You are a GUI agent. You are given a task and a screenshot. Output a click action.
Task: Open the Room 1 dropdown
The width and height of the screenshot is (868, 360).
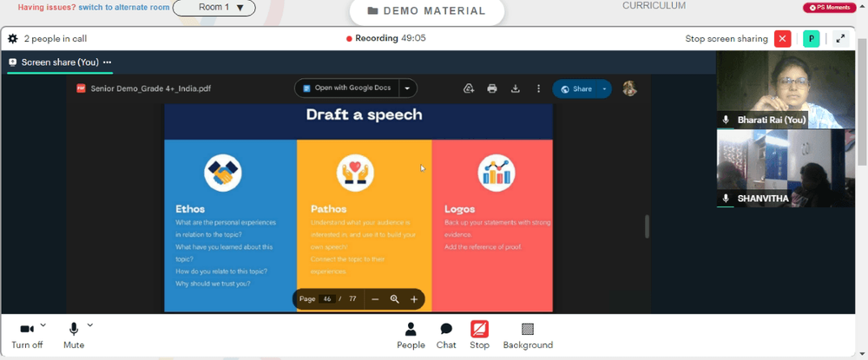214,8
